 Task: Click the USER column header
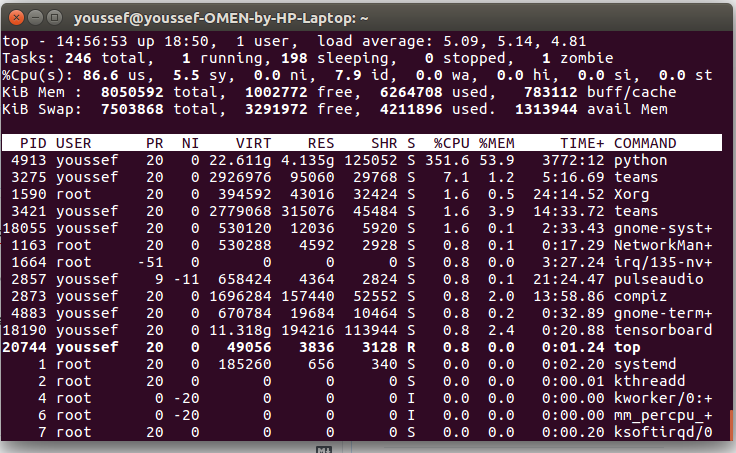(73, 143)
